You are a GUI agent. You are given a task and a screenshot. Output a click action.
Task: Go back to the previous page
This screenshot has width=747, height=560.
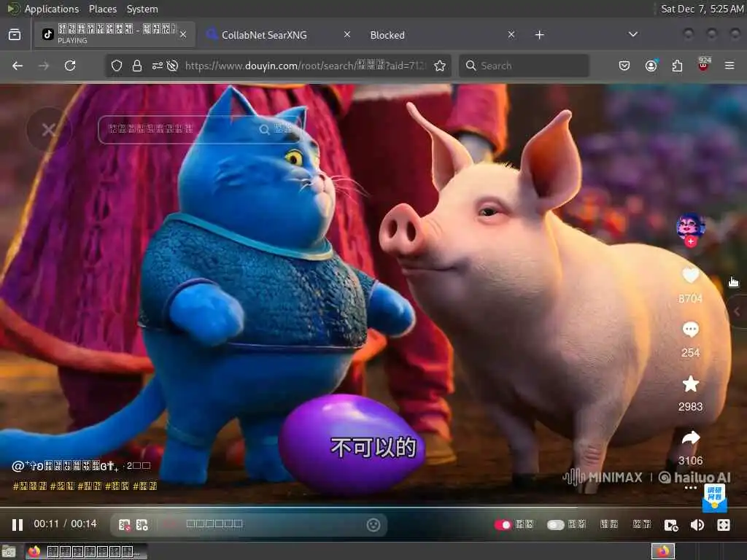(18, 66)
